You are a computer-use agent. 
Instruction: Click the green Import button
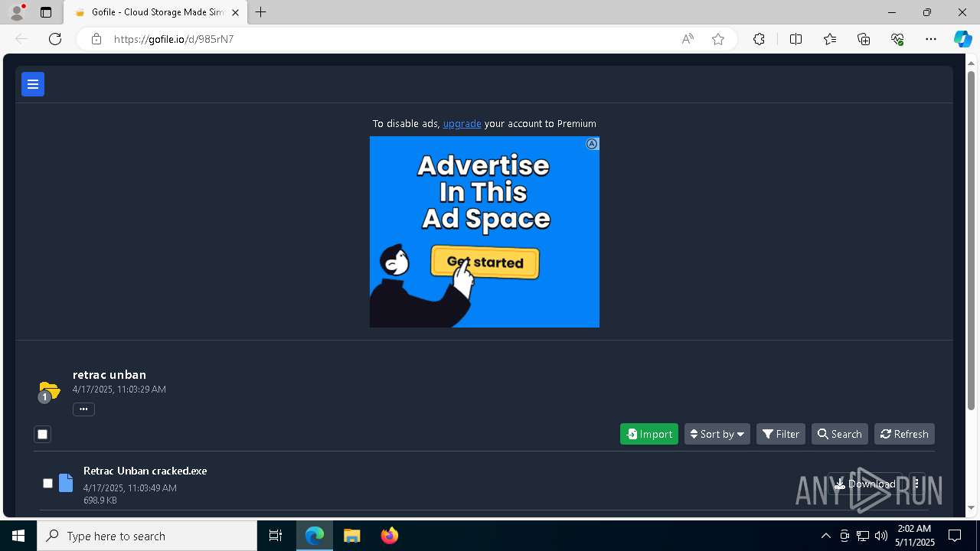click(649, 434)
